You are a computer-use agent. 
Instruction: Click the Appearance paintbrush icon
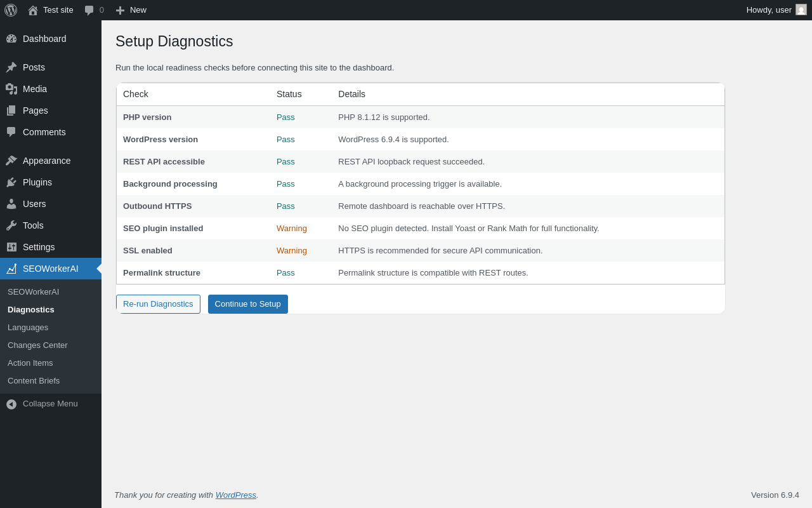11,161
